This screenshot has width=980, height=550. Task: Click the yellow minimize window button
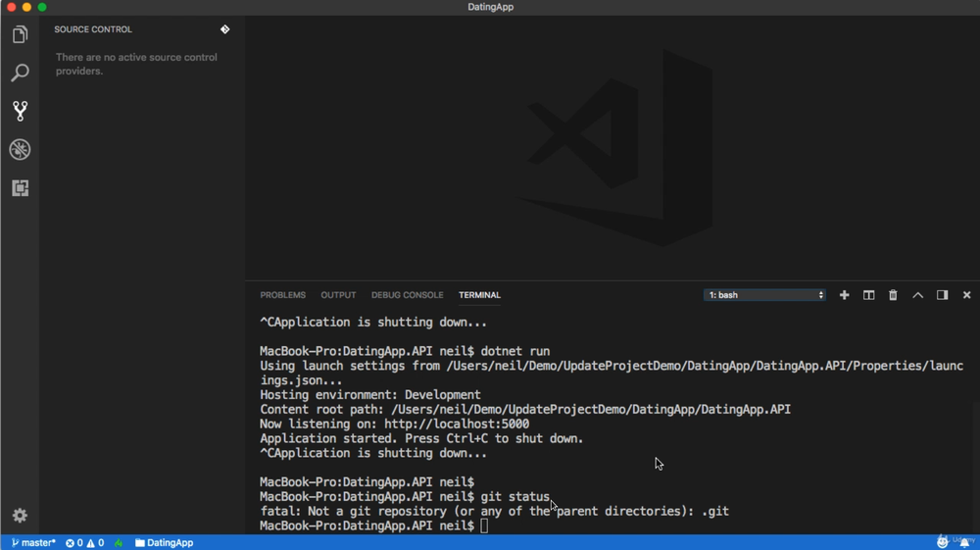[26, 7]
